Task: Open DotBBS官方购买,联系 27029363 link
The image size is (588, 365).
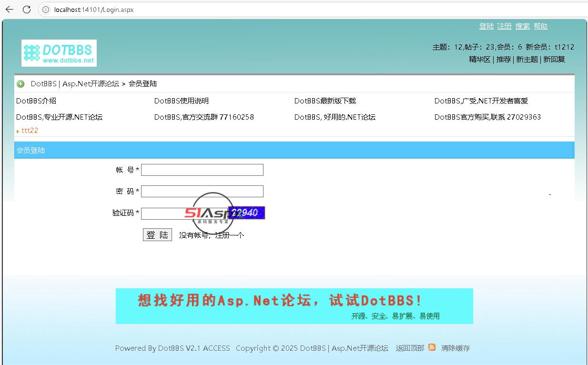Action: coord(487,117)
